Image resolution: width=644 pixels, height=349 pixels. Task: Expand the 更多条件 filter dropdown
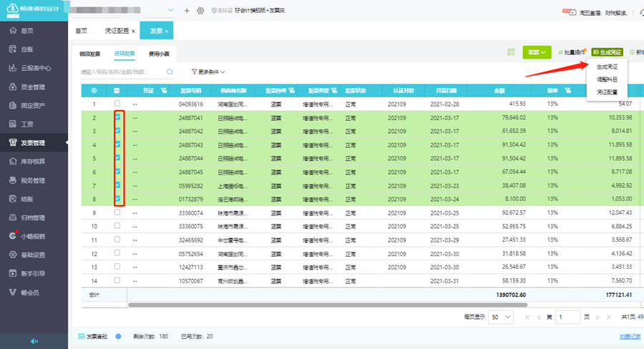[208, 72]
